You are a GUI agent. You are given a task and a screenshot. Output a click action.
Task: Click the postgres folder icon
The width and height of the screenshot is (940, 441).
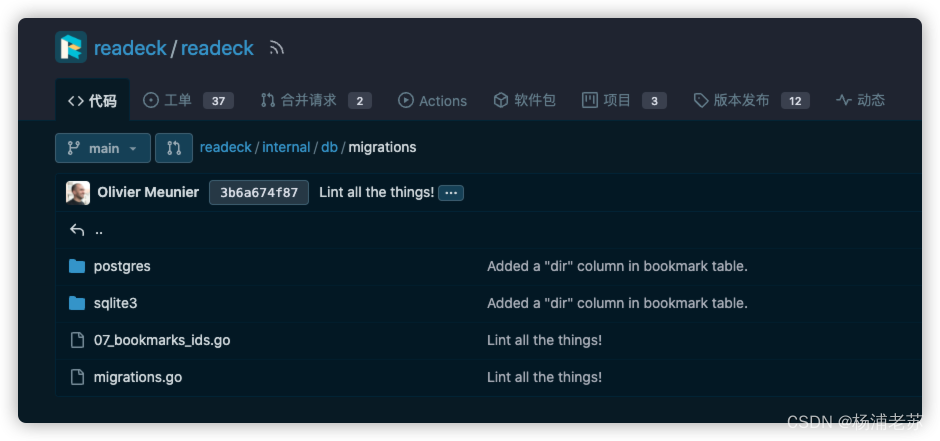pos(77,266)
